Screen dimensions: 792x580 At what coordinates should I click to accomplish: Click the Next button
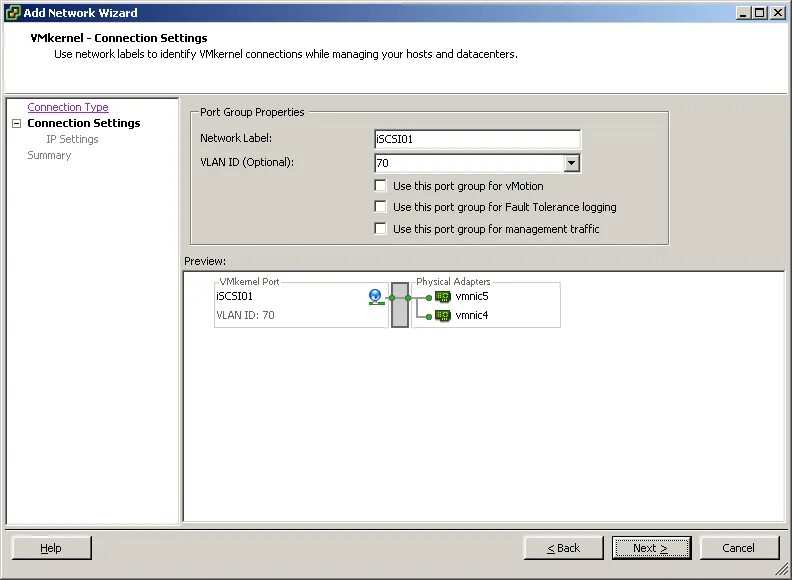click(x=651, y=548)
